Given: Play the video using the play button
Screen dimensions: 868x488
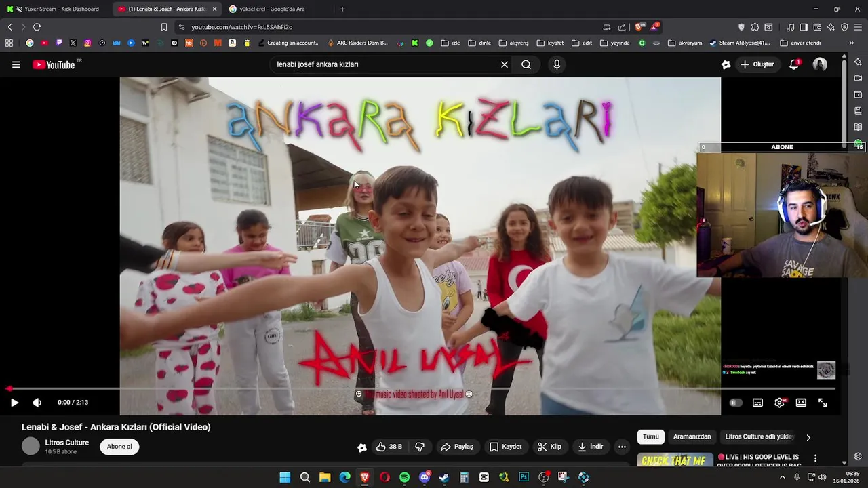Looking at the screenshot, I should click(14, 402).
